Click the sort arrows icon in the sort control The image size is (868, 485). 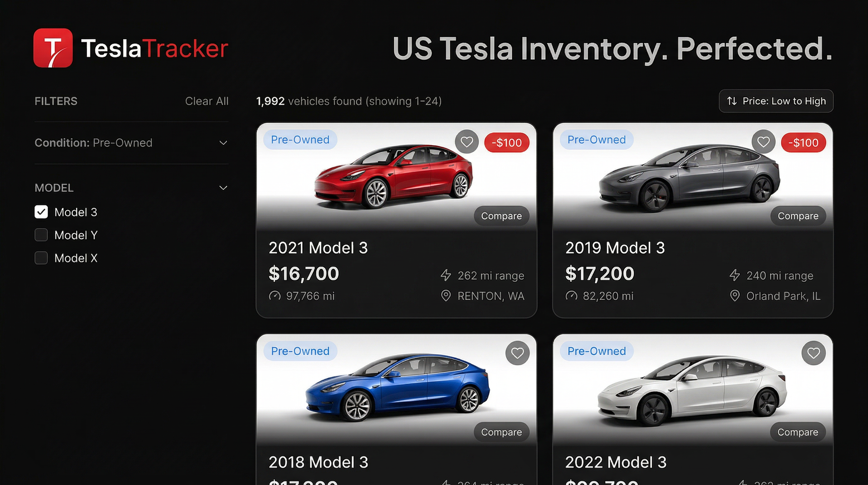pyautogui.click(x=731, y=101)
